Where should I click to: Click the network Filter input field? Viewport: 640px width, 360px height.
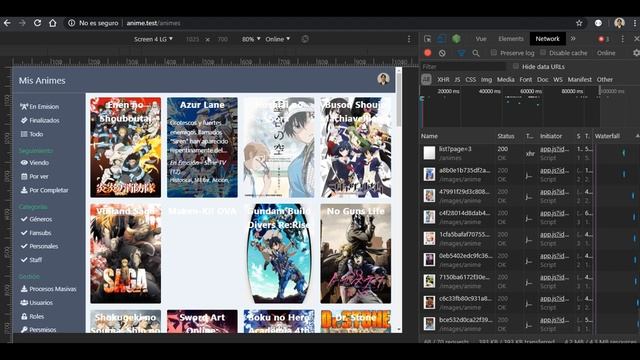point(463,67)
